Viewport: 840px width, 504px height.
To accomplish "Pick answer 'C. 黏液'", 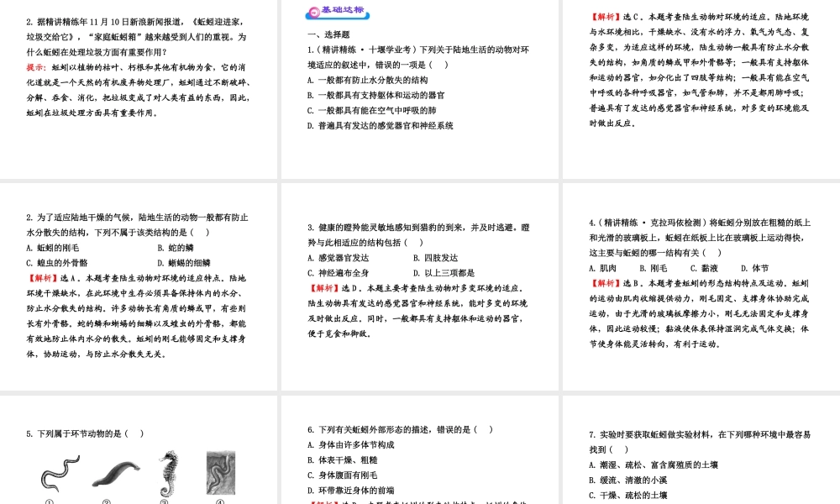I will 704,268.
